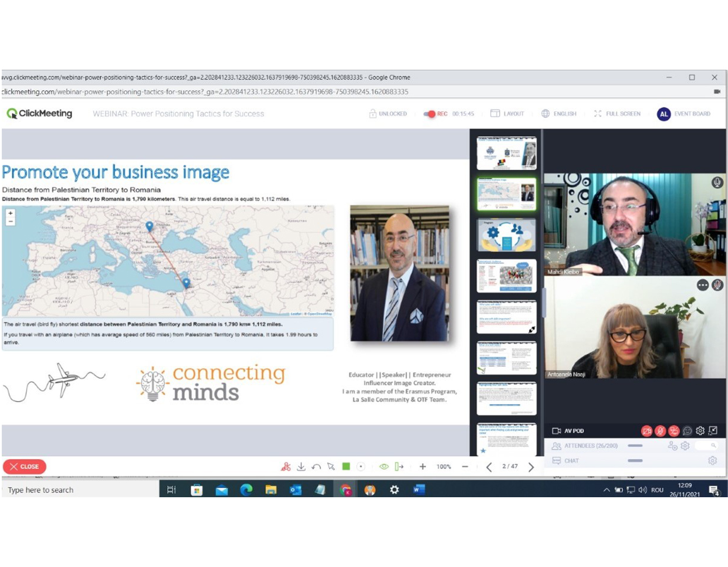The width and height of the screenshot is (728, 567).
Task: Toggle the camera off button in AV pod
Action: click(x=646, y=431)
